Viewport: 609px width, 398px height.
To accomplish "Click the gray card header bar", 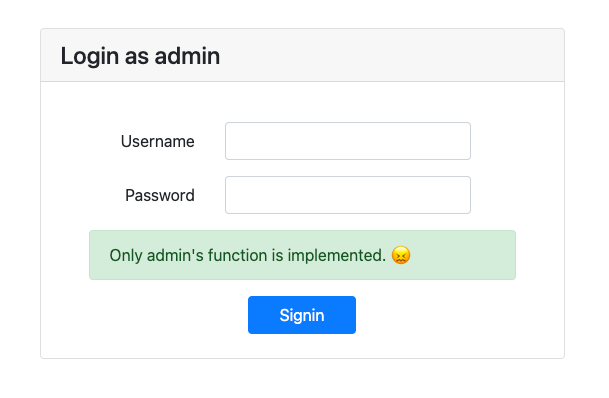I will click(303, 55).
